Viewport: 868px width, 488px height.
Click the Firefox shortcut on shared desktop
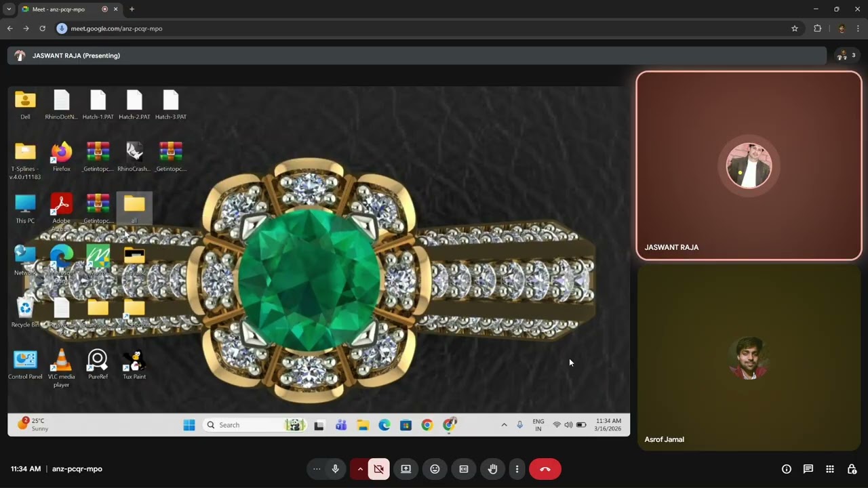(x=61, y=157)
